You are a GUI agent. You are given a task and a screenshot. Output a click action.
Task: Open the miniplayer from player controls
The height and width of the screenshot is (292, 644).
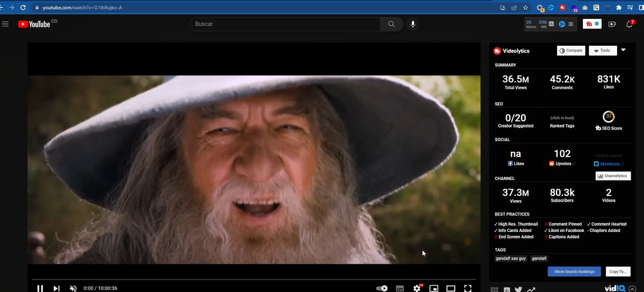click(434, 289)
